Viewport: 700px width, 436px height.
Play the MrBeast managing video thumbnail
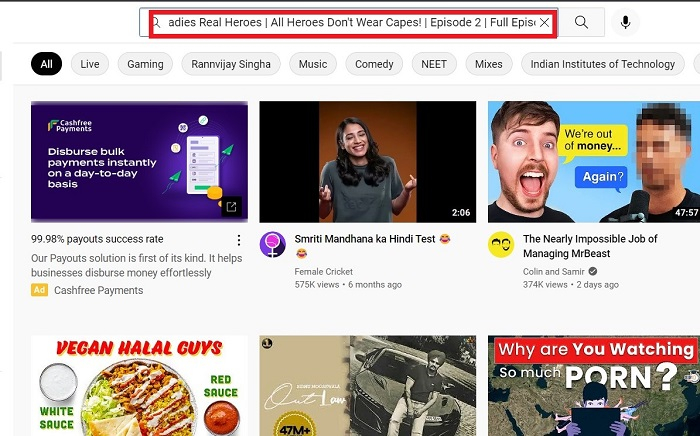click(x=594, y=162)
